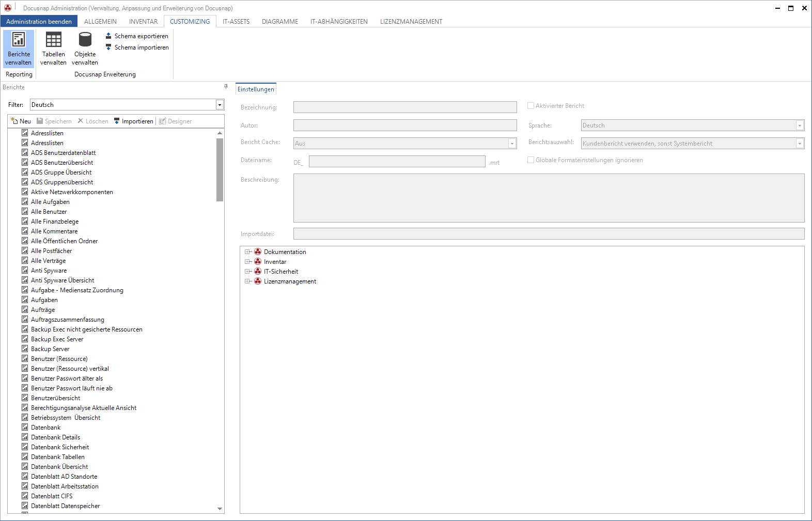Select the Datenblatt Arbeitsstation report
The height and width of the screenshot is (521, 812).
(65, 486)
